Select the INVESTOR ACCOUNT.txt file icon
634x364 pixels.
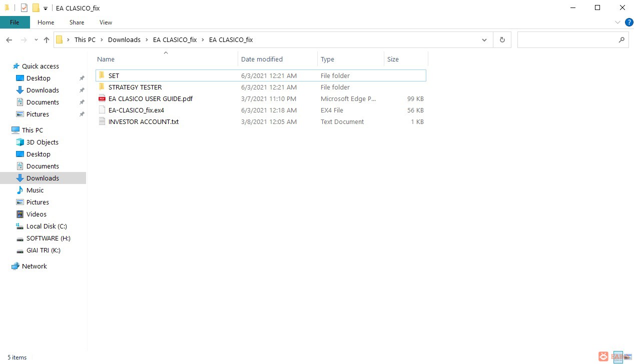102,121
